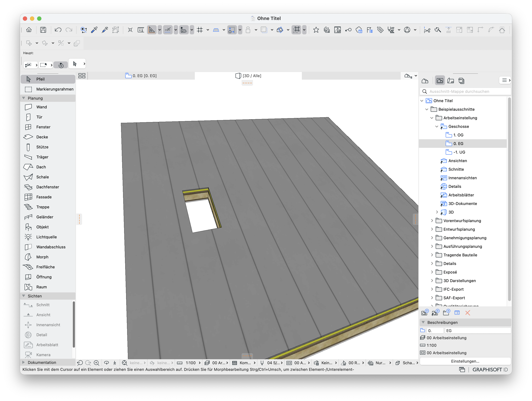Viewport: 532px width, 401px height.
Task: Select the Fenster tool
Action: tap(48, 127)
